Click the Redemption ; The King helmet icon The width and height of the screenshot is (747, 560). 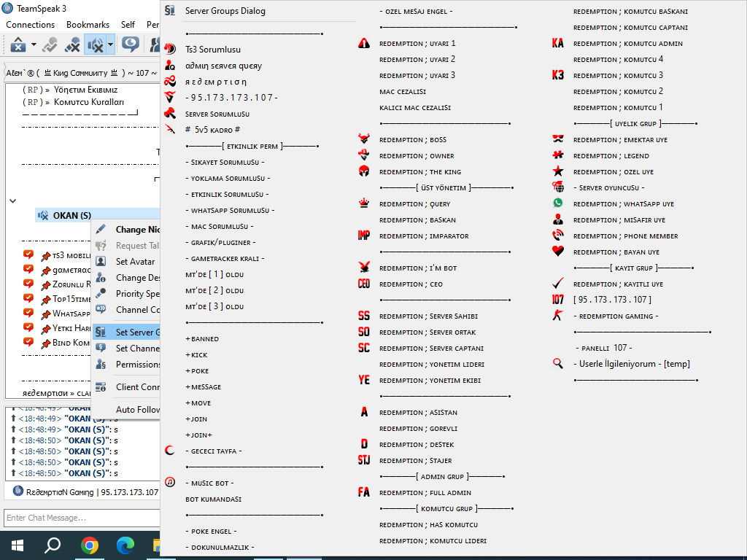point(364,171)
